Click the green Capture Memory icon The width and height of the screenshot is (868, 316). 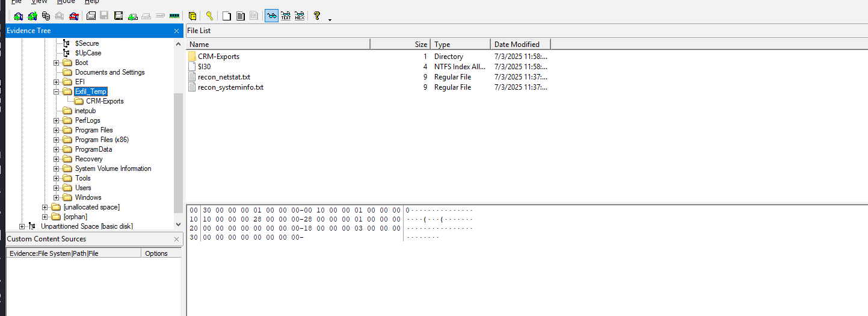(x=174, y=16)
